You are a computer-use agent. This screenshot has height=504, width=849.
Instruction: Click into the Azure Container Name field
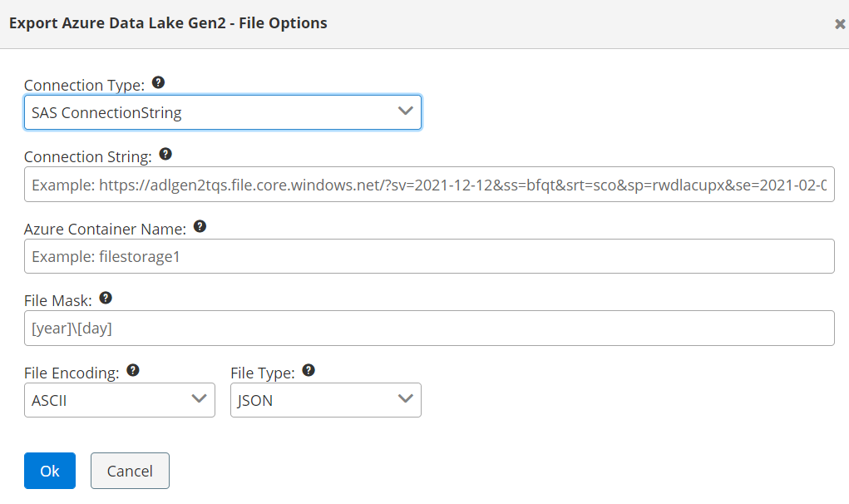point(428,256)
